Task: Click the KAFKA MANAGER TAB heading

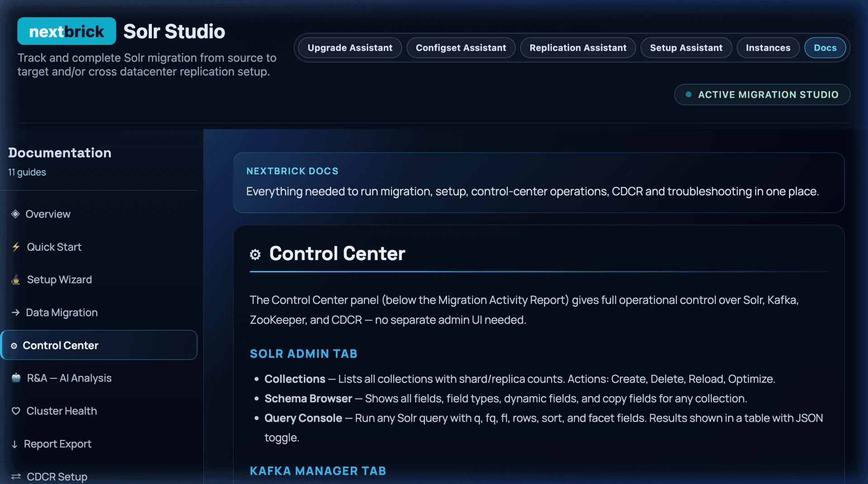Action: point(318,471)
